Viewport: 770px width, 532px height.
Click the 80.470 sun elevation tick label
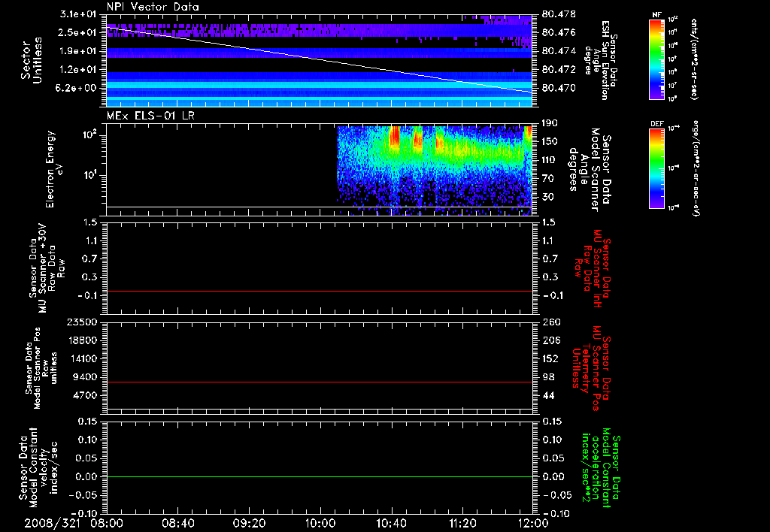point(559,89)
